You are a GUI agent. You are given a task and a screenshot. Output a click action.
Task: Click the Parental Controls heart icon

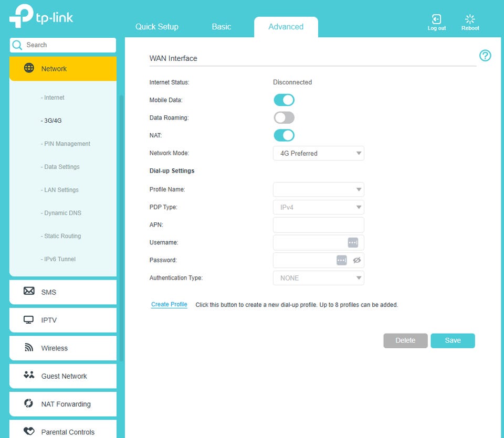click(x=29, y=431)
